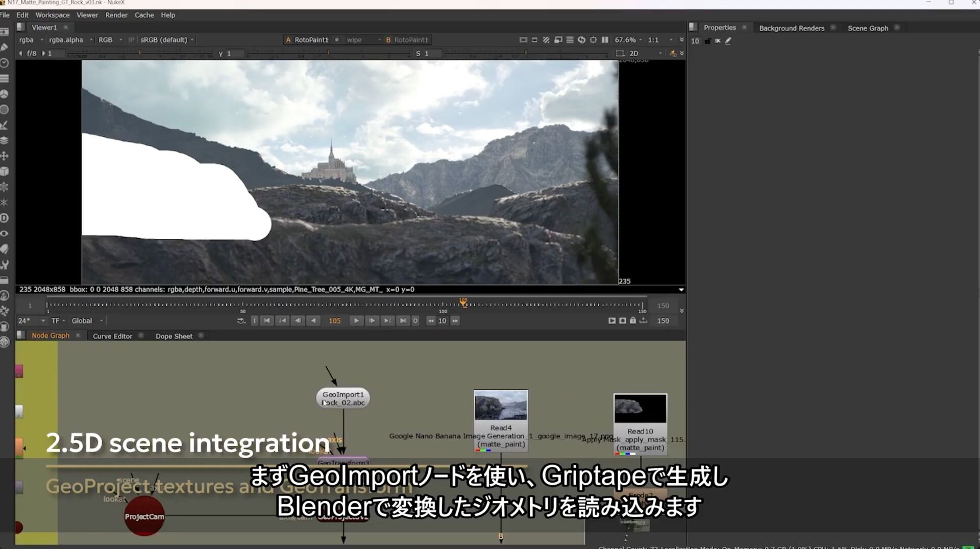This screenshot has height=549, width=980.
Task: Click the viewer camera lock icon beside 2D
Action: point(673,54)
